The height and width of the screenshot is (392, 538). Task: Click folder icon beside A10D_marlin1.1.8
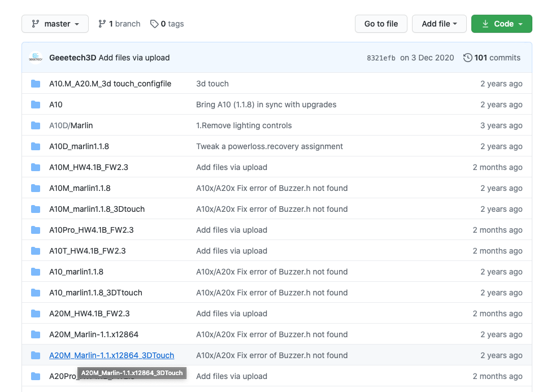36,146
